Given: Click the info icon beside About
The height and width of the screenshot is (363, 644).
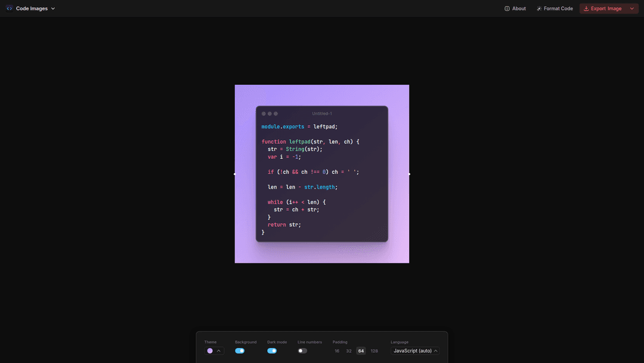Looking at the screenshot, I should (507, 8).
